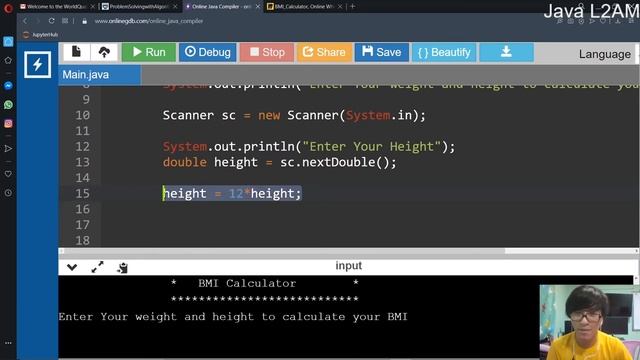Open the JupyterHub bookmark

(40, 35)
